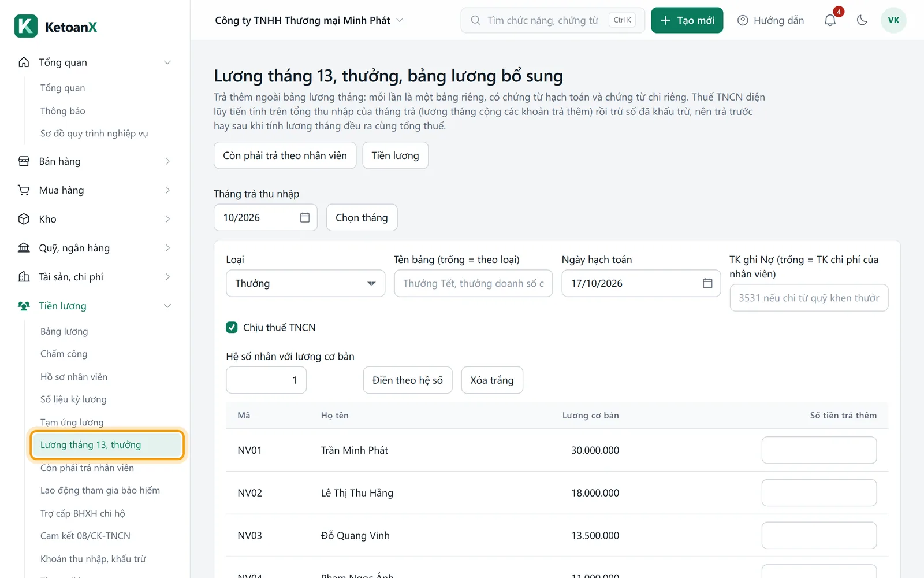The width and height of the screenshot is (924, 578).
Task: Click the TK ghi Nợ input field
Action: click(809, 298)
